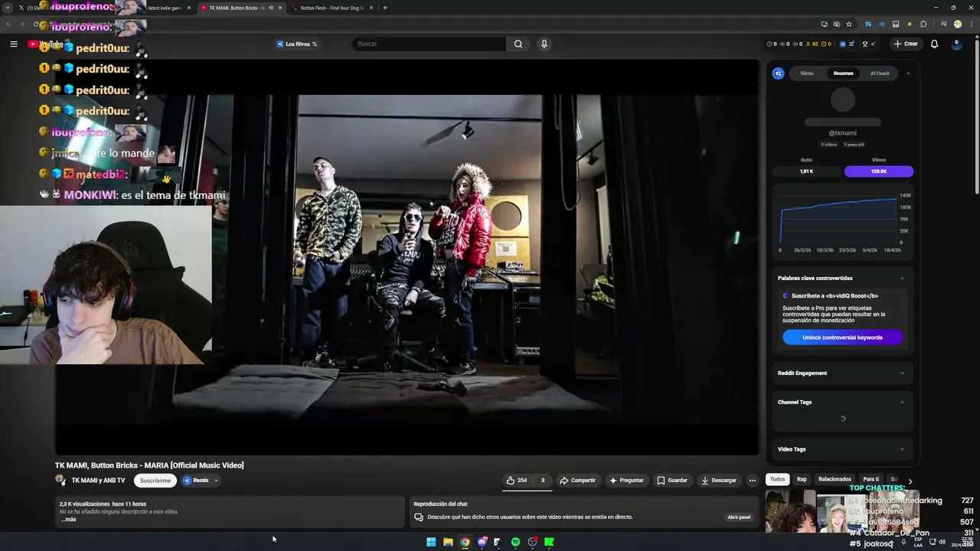Open File Explorer from taskbar
980x551 pixels.
(448, 542)
